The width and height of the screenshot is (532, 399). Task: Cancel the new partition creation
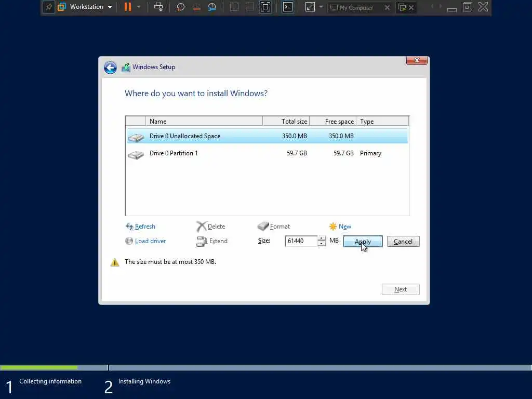click(403, 241)
